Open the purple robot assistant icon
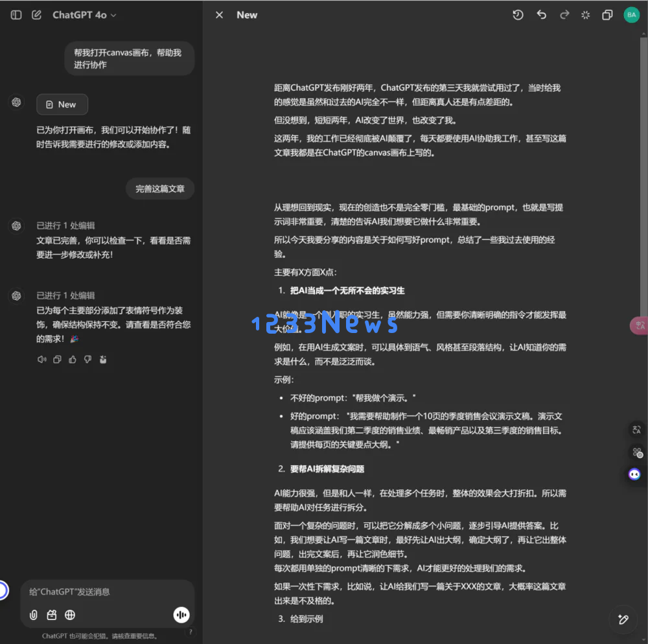The image size is (648, 644). pyautogui.click(x=634, y=474)
